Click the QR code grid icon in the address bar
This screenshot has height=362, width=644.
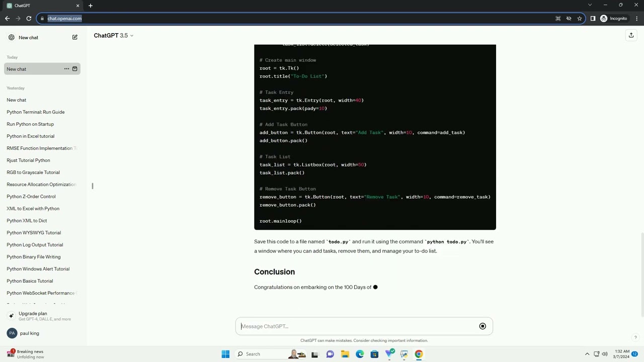[558, 19]
